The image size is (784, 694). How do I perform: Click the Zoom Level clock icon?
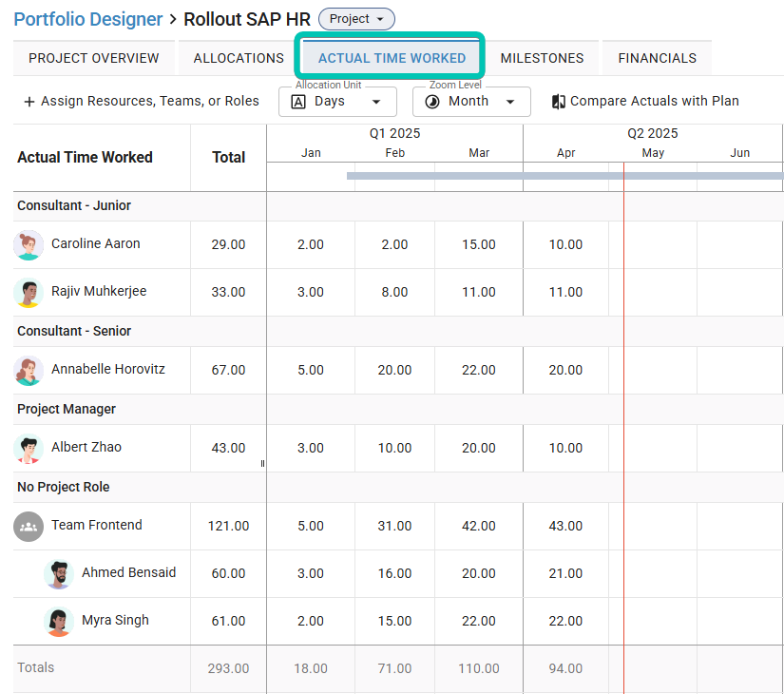432,102
